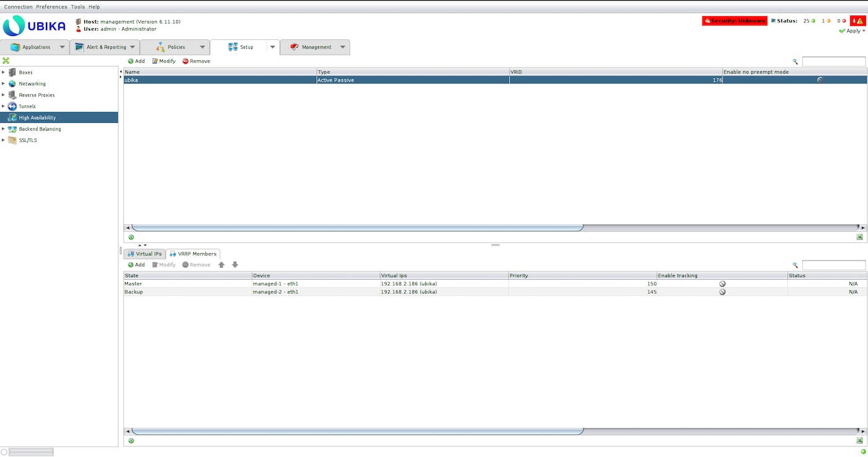Toggle Enable tracking for the Master member
Image resolution: width=868 pixels, height=457 pixels.
[722, 284]
